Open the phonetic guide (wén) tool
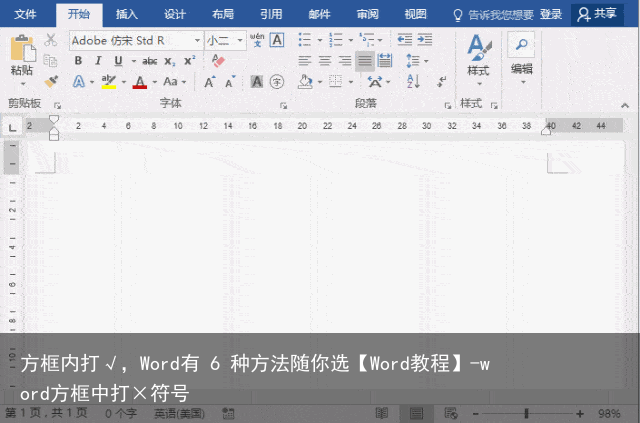The image size is (640, 423). point(257,40)
